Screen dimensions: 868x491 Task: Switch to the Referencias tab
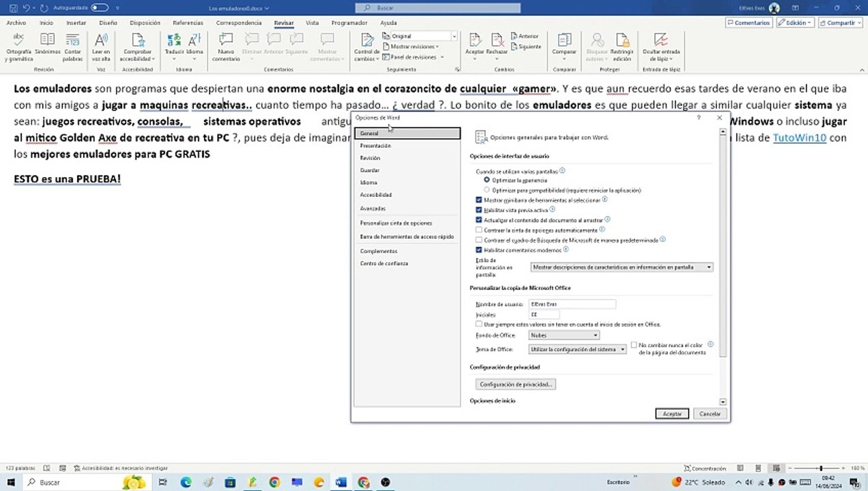[x=188, y=23]
